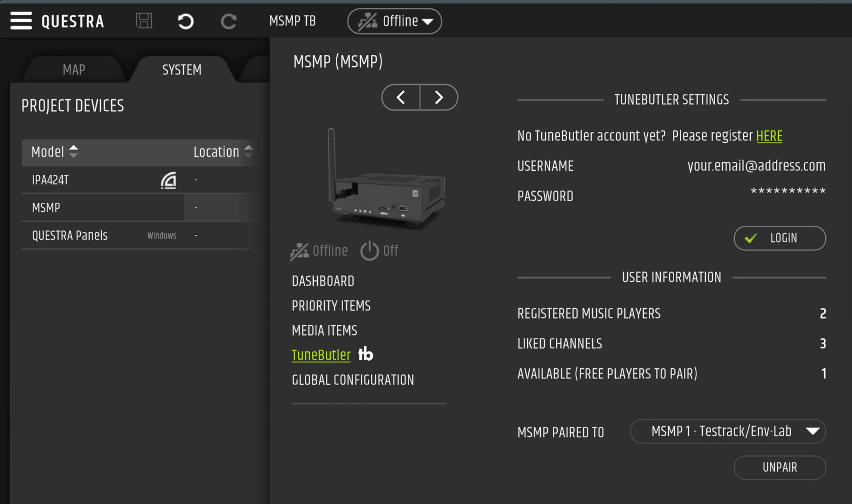Select QUESTRA Panels device row

[x=70, y=235]
